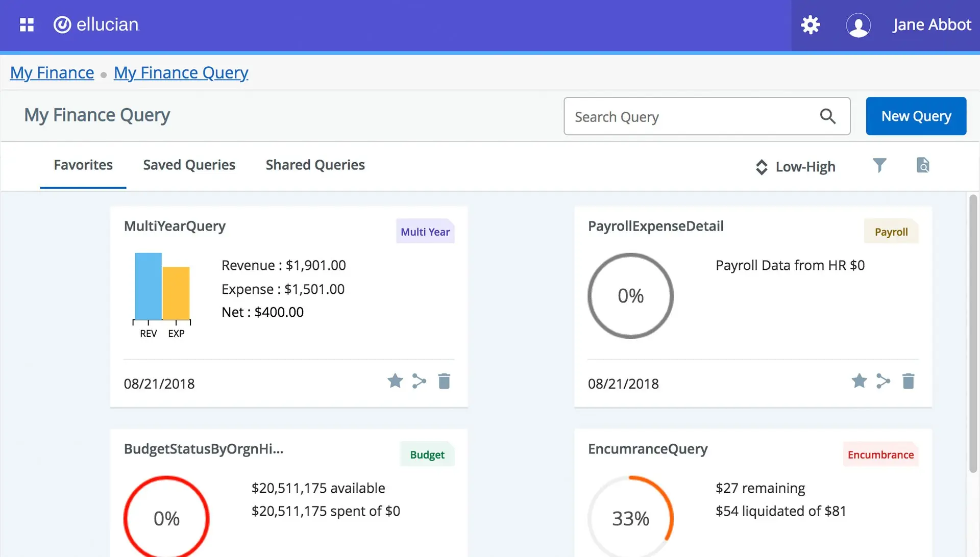Click the document search icon
980x557 pixels.
click(922, 165)
